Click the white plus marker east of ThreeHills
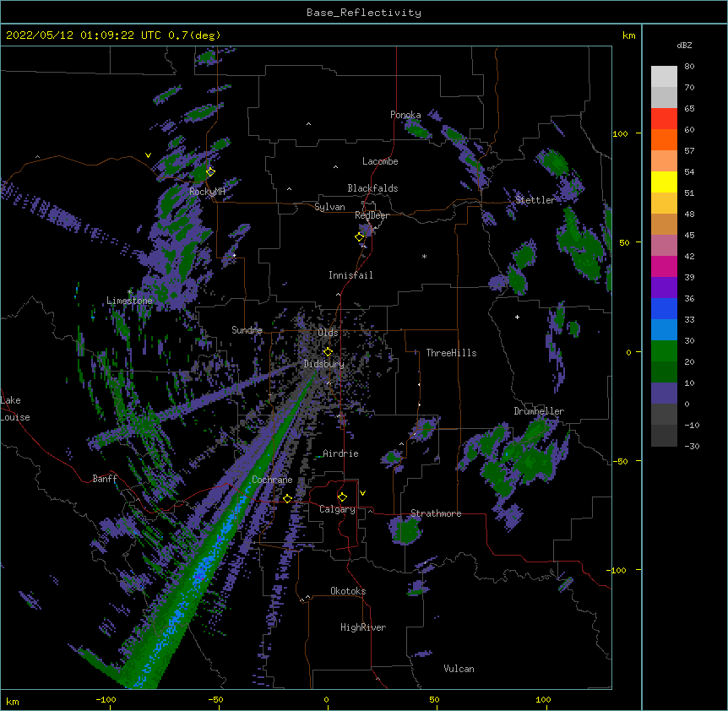 [x=517, y=317]
